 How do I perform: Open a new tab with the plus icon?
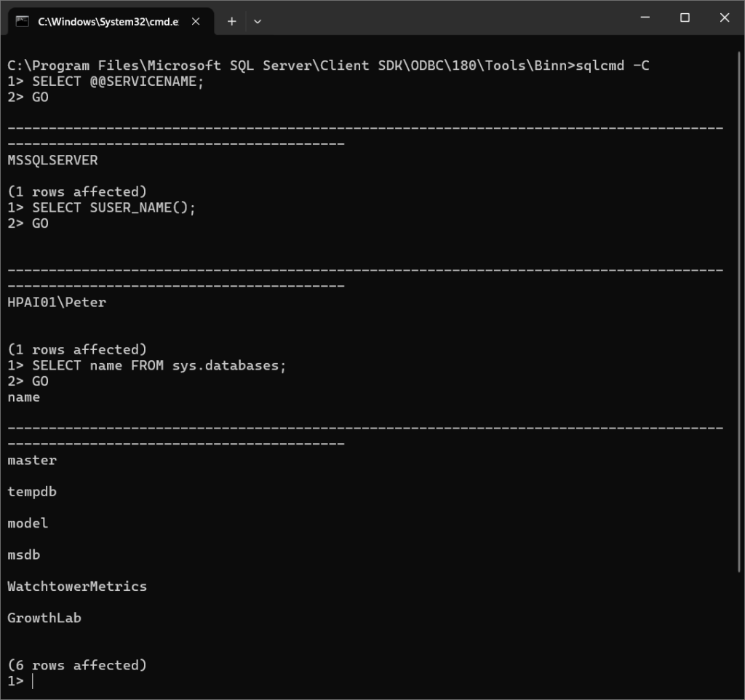(231, 21)
